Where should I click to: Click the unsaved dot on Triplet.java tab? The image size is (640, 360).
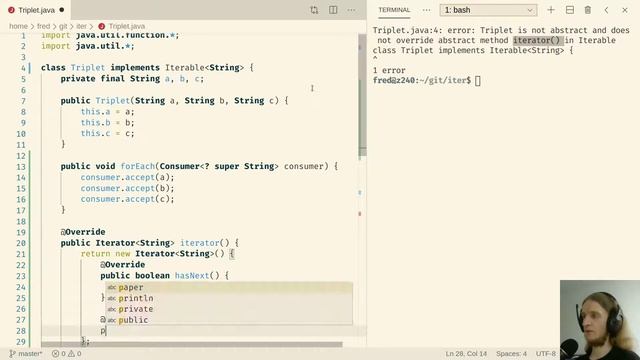[62, 10]
